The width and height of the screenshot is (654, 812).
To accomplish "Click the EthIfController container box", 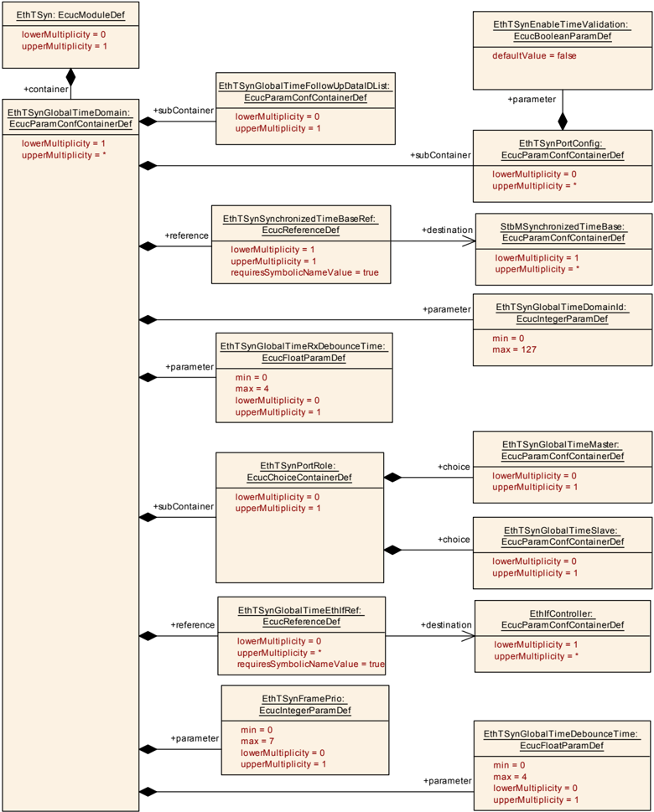I will (563, 637).
